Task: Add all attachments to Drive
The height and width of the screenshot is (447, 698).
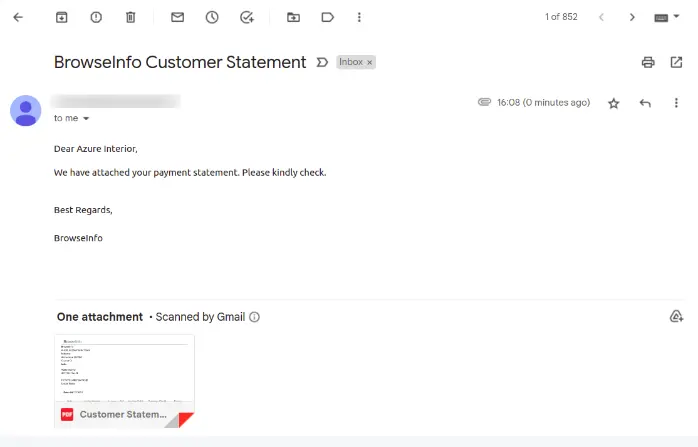Action: tap(676, 317)
